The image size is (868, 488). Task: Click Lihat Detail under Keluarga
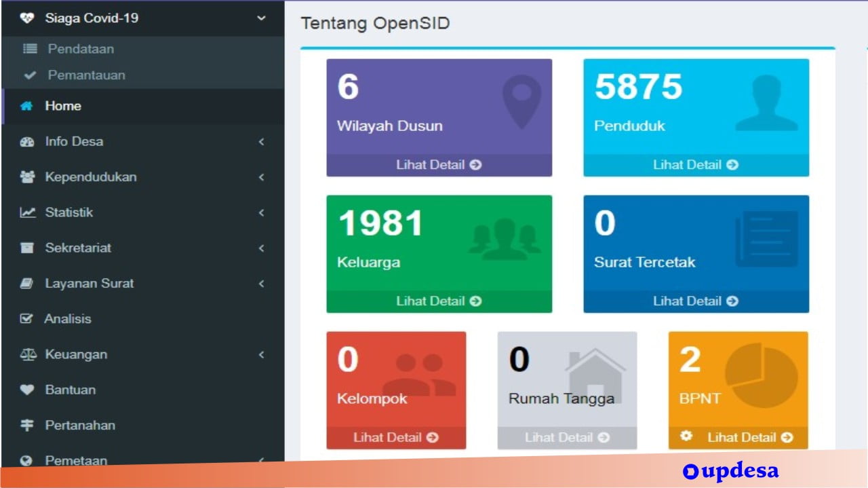click(x=439, y=301)
